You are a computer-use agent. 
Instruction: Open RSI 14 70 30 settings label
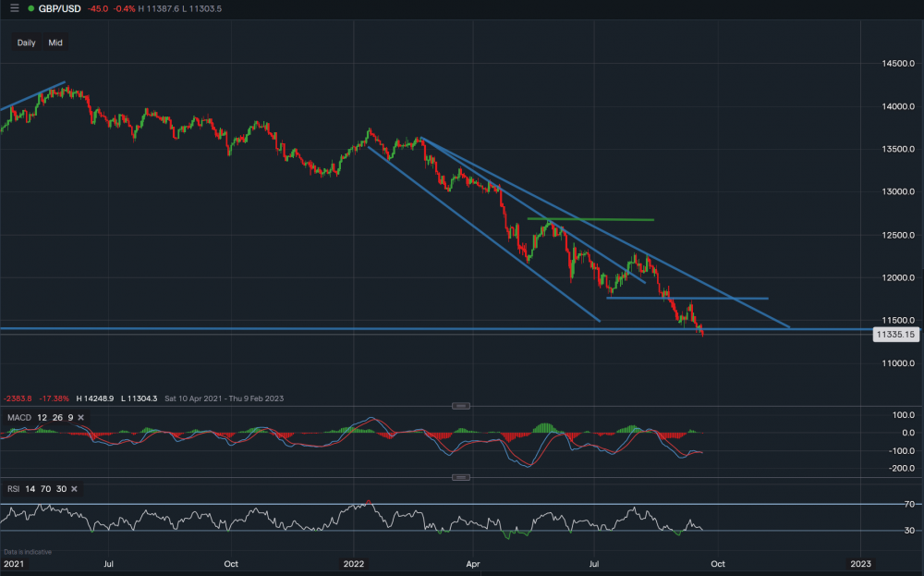pos(35,488)
